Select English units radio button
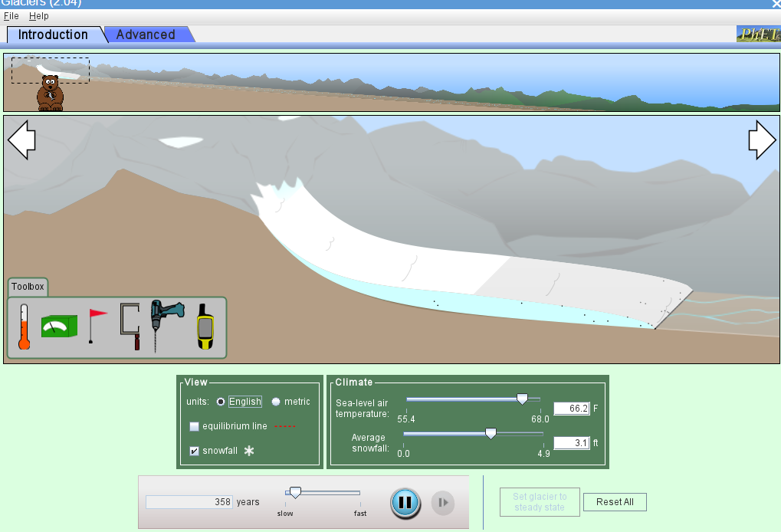Viewport: 781px width, 532px height. pyautogui.click(x=221, y=402)
